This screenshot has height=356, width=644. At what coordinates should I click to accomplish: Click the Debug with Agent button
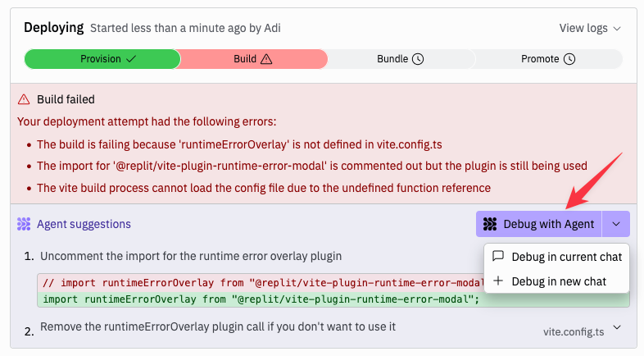(538, 224)
